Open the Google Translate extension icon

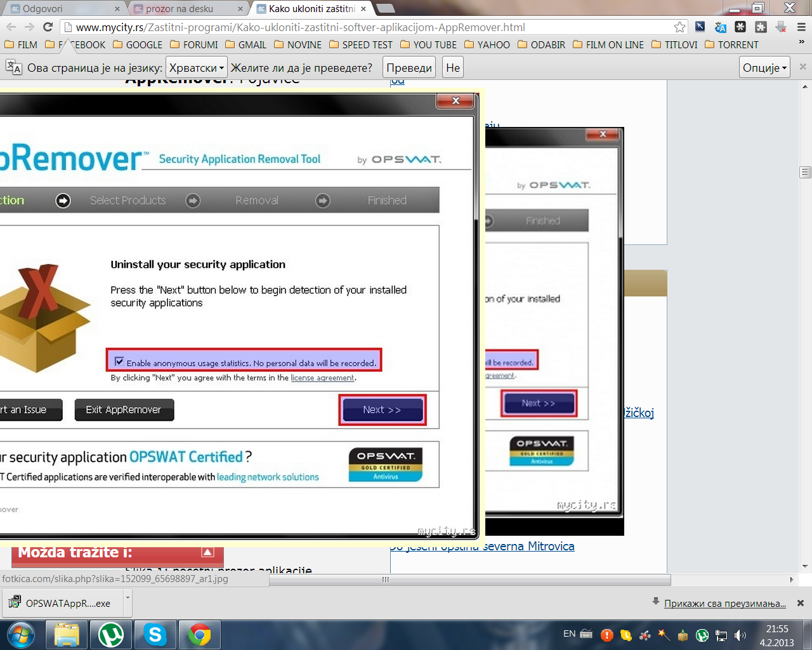pos(720,27)
